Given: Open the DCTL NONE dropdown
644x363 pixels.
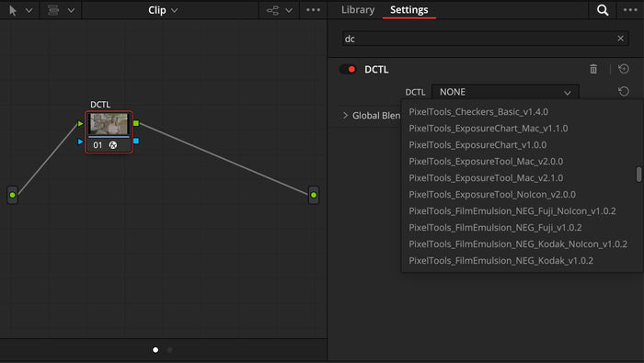Looking at the screenshot, I should pos(505,92).
